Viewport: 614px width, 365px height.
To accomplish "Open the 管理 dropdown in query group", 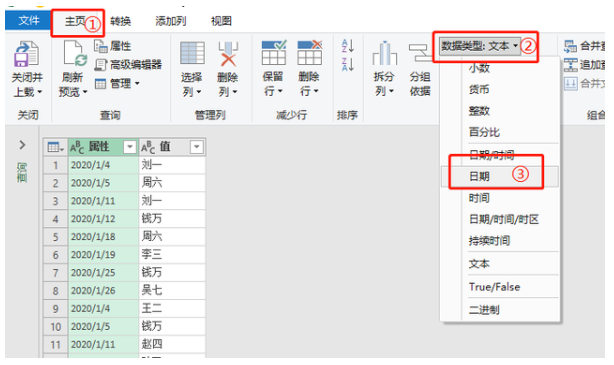I will (117, 83).
